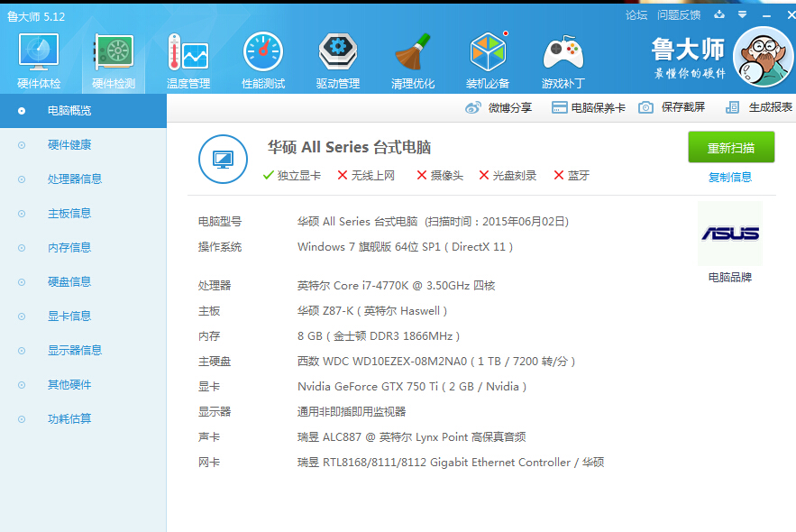Click the sound card value ALC887
Screen dimensions: 796x532
pos(411,437)
